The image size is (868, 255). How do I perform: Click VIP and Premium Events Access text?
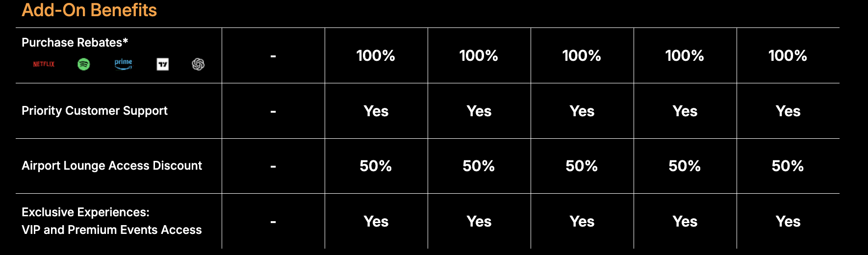(x=112, y=230)
